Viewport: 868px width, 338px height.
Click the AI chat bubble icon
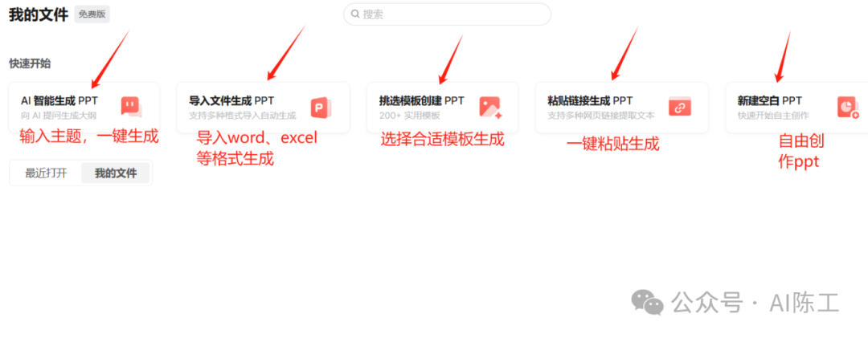131,107
